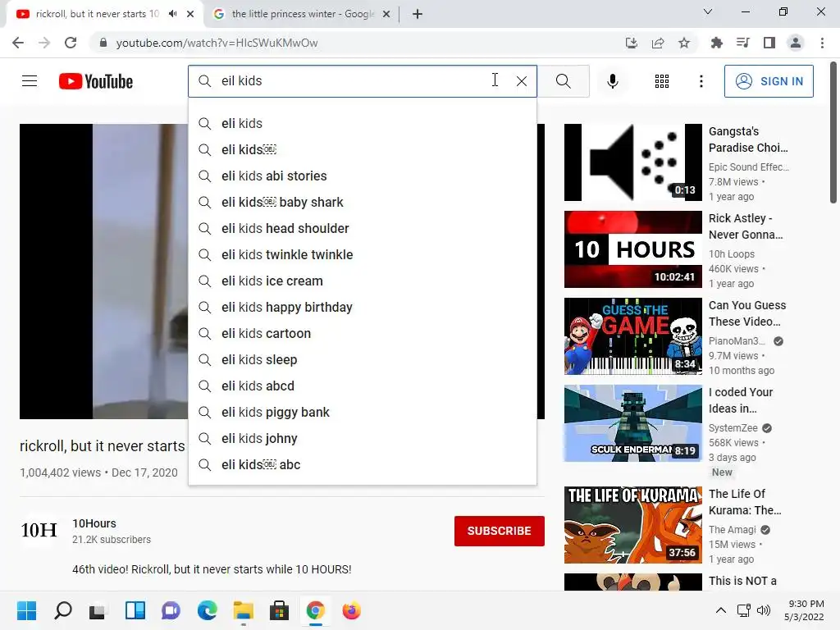Image resolution: width=840 pixels, height=630 pixels.
Task: Open the 10 HOURS Rick Astley thumbnail
Action: (632, 249)
